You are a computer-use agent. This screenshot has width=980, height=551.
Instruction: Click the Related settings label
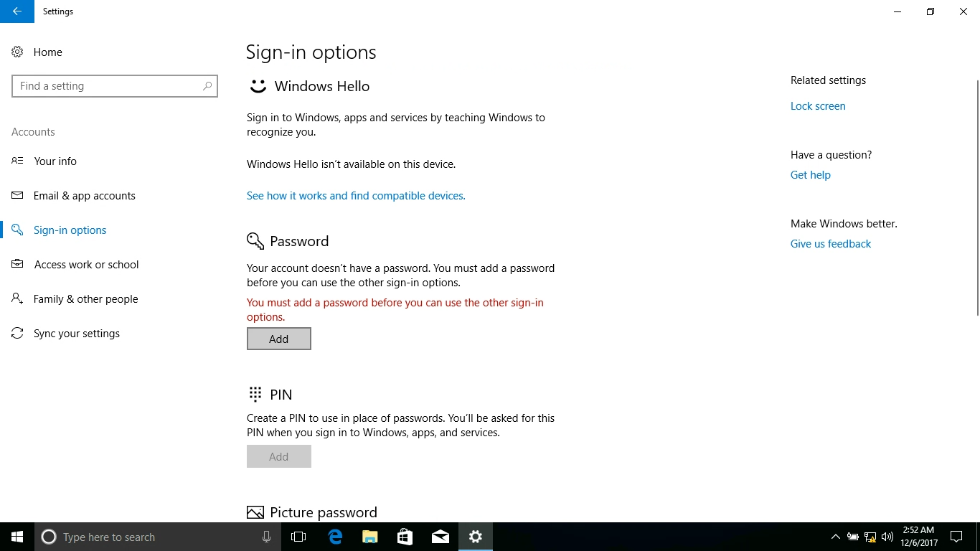pos(828,80)
